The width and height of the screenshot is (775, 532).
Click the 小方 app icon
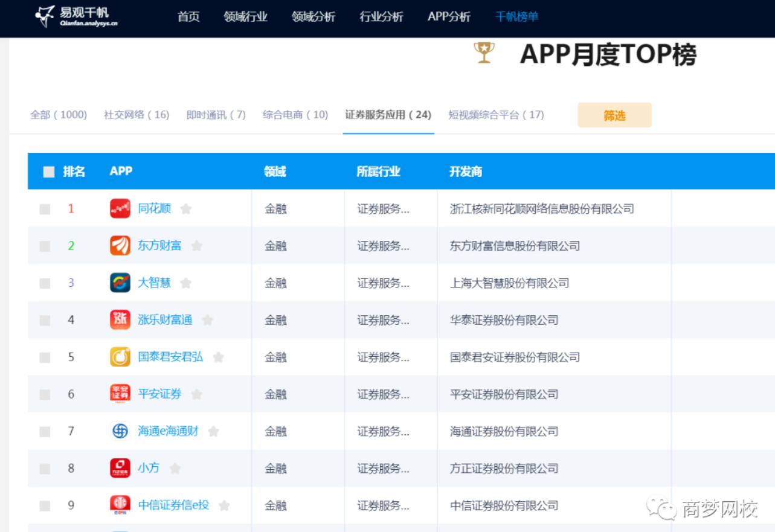click(x=120, y=468)
